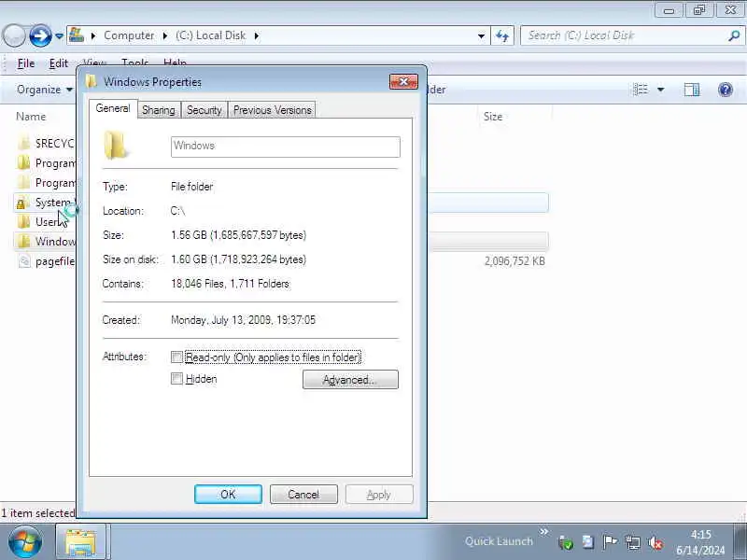Open the recent pages dropdown beside navigation arrows

coord(59,35)
